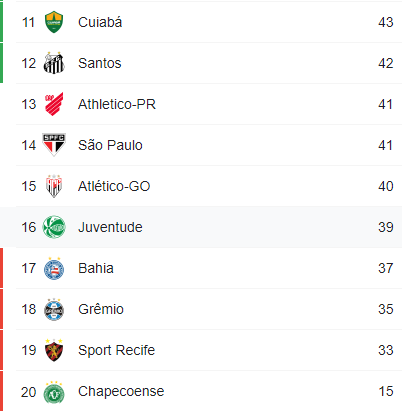402x411 pixels.
Task: Open the Athletico-PR red logo
Action: 54,104
